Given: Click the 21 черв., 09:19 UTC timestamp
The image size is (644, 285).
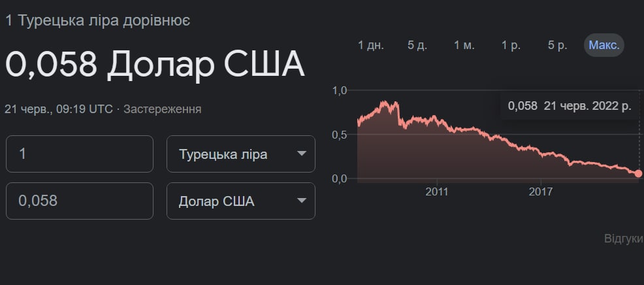Looking at the screenshot, I should [x=59, y=109].
